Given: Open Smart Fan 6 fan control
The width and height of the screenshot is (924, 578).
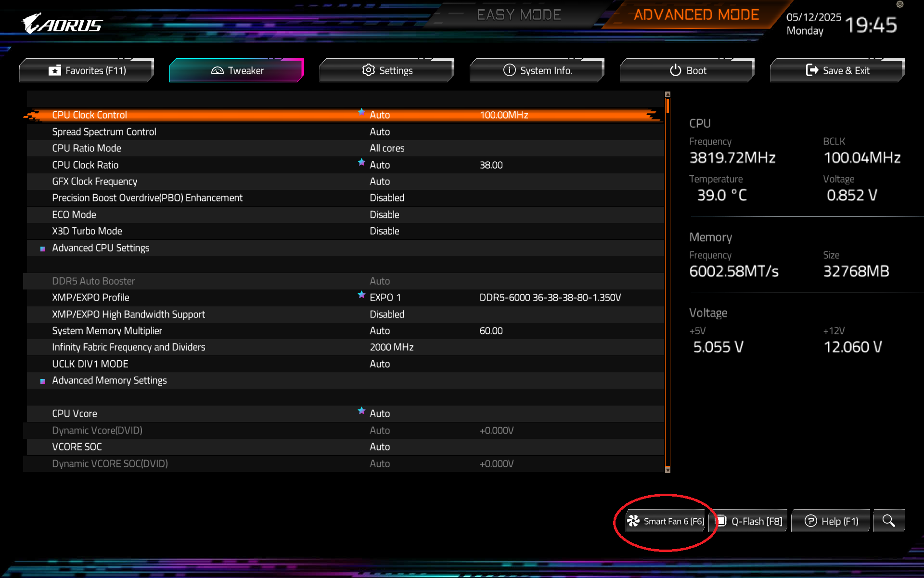Looking at the screenshot, I should coord(666,521).
